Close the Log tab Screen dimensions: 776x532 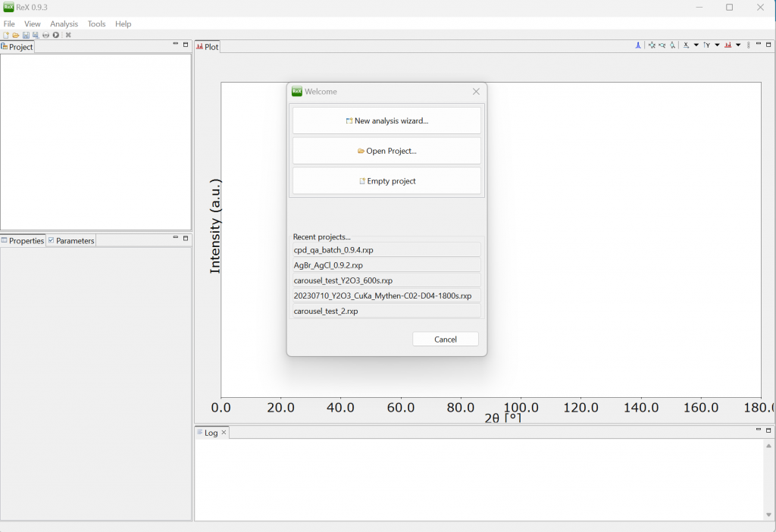tap(224, 433)
